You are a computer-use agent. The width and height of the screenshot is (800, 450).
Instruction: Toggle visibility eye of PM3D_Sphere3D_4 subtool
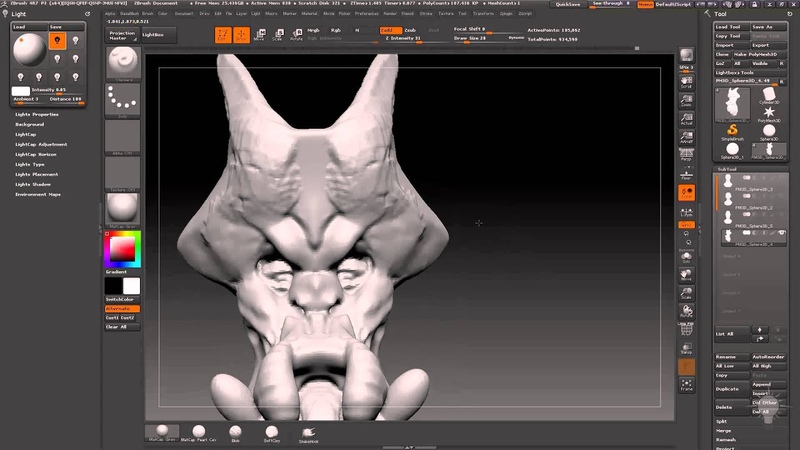pos(782,233)
